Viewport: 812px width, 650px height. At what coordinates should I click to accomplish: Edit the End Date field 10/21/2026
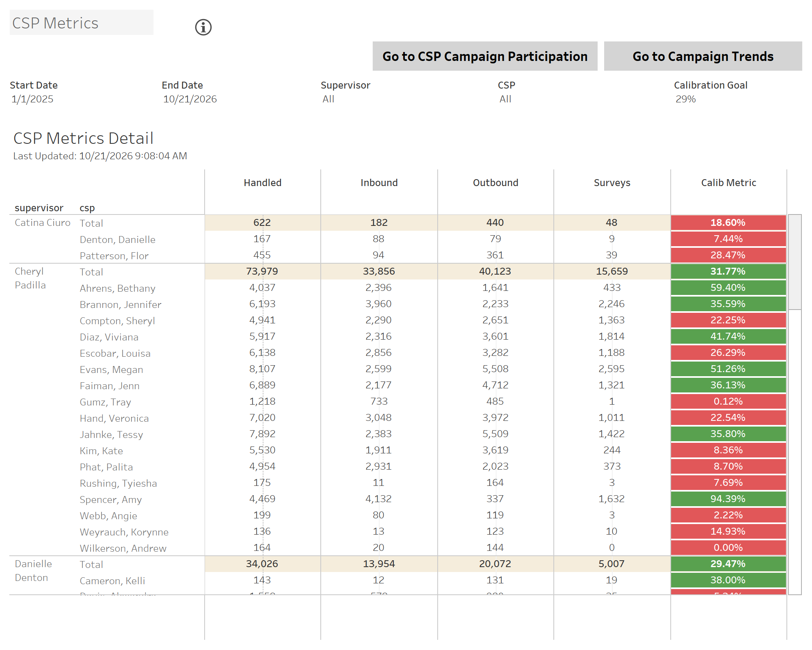[x=190, y=99]
